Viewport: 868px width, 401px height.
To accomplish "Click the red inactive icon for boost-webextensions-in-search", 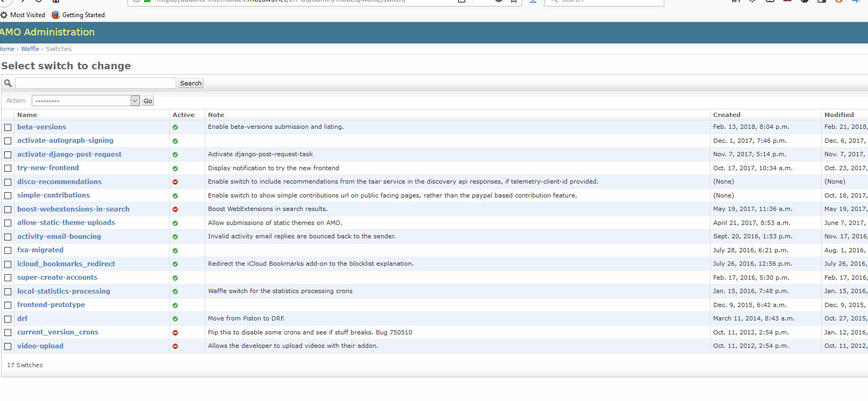I will point(175,209).
